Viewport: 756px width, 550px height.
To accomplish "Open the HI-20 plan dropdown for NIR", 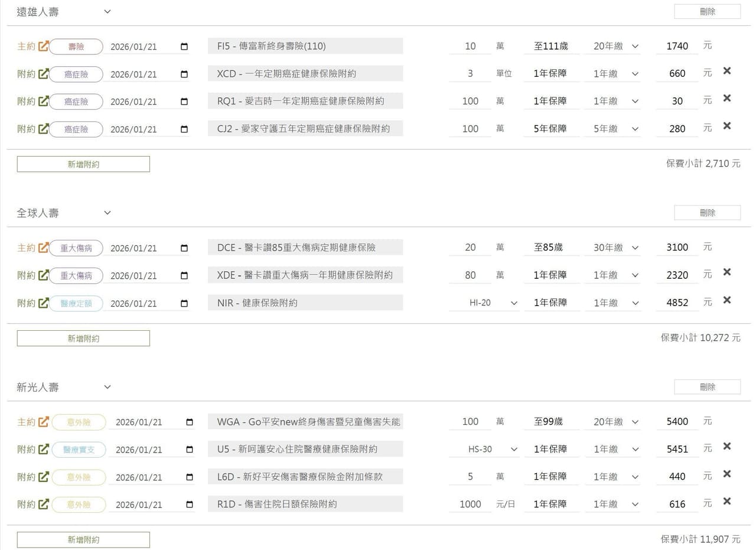I will (x=484, y=303).
